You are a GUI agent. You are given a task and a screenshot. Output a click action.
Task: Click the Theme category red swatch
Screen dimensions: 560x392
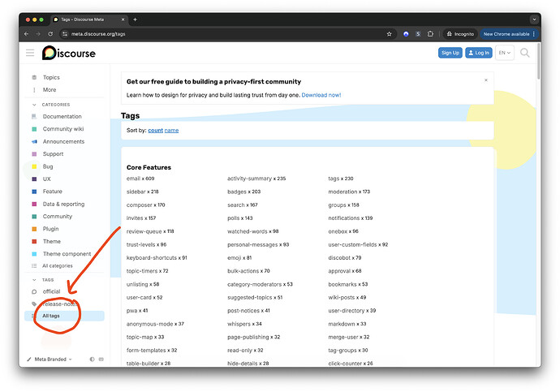pos(34,242)
